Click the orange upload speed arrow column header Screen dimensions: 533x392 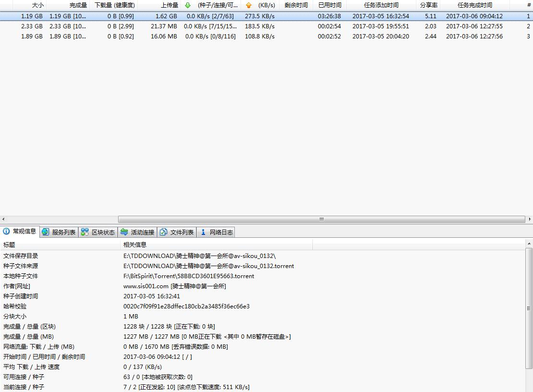pyautogui.click(x=248, y=5)
